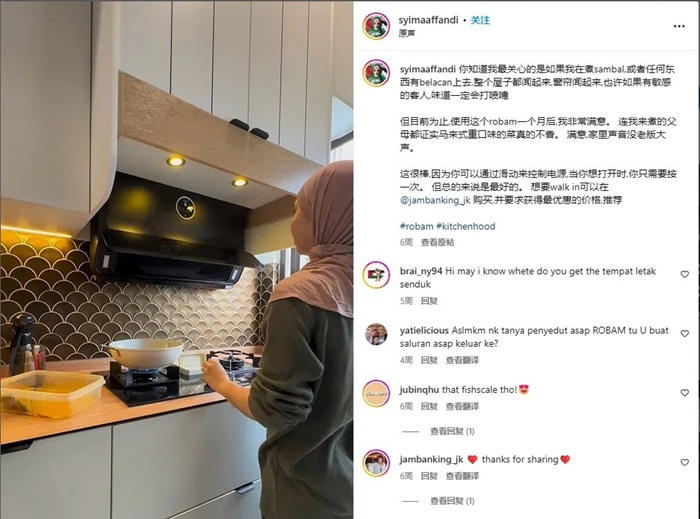Open the #robam hashtag

point(417,226)
